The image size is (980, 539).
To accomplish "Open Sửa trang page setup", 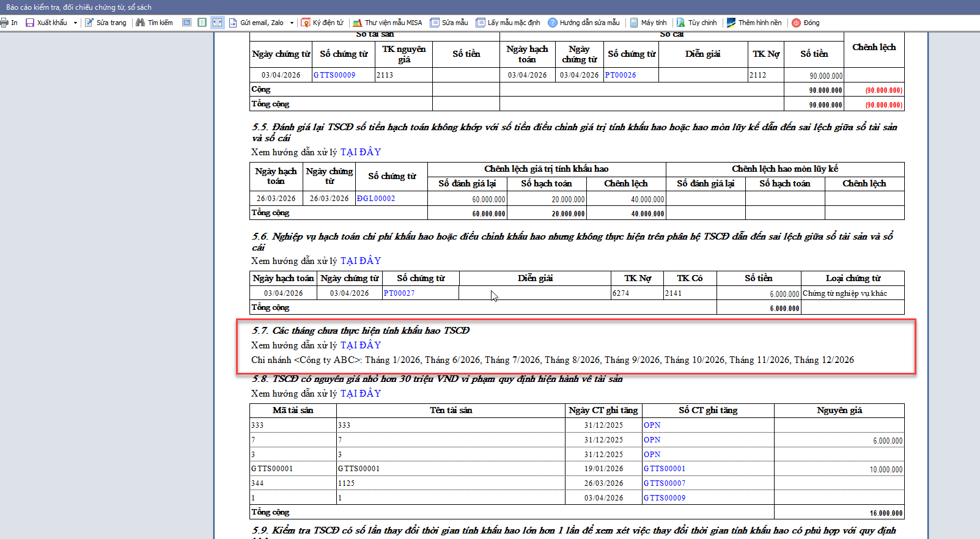I will coord(106,23).
